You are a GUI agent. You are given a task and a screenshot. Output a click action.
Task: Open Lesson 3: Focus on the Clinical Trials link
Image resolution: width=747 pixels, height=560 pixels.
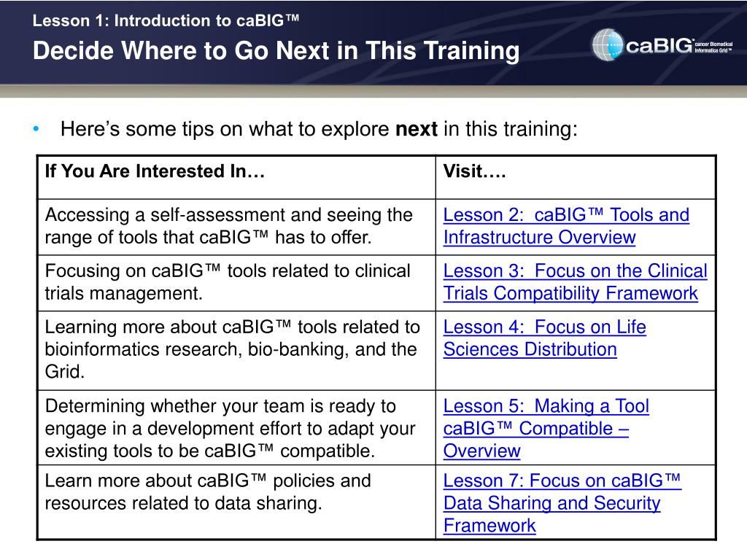tap(575, 282)
